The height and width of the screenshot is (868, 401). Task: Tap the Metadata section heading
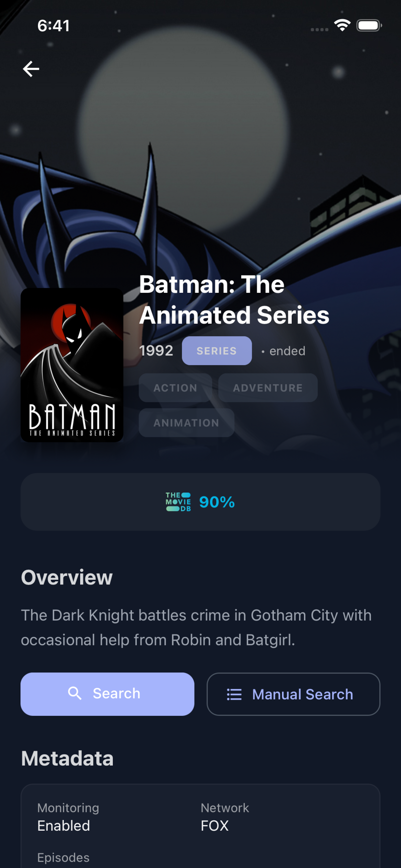67,759
